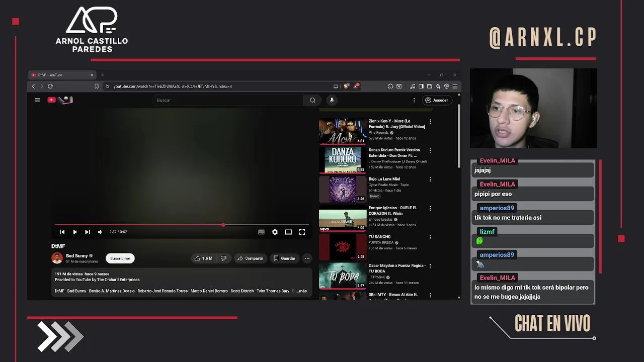
Task: Start voice search with the microphone icon
Action: (x=332, y=100)
